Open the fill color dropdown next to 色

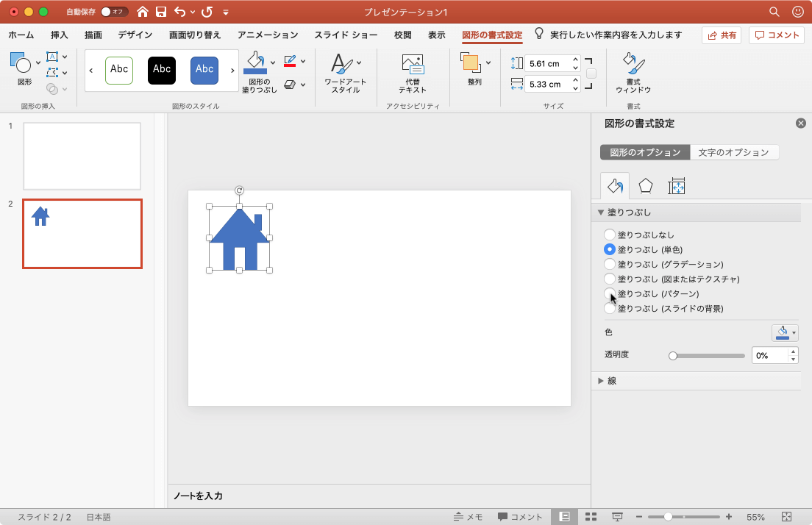pos(785,332)
